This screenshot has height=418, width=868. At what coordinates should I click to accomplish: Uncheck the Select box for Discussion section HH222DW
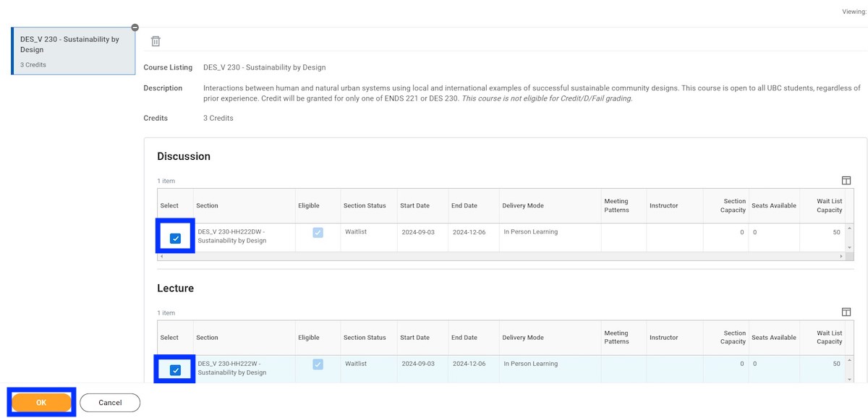(174, 236)
